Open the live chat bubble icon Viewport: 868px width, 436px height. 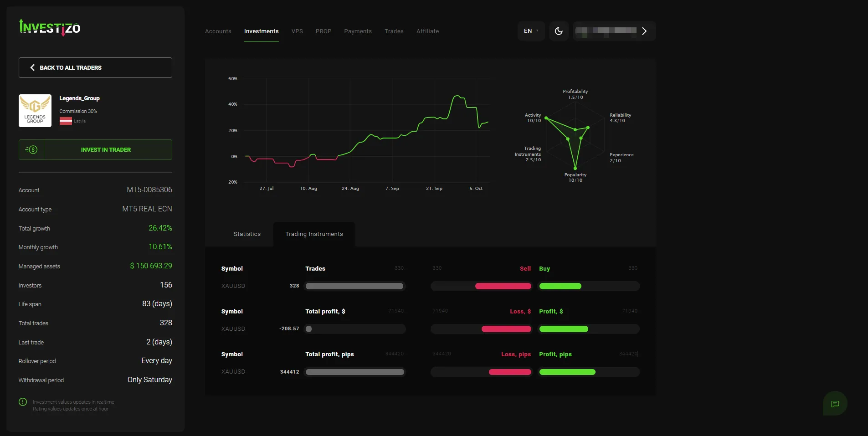point(835,404)
